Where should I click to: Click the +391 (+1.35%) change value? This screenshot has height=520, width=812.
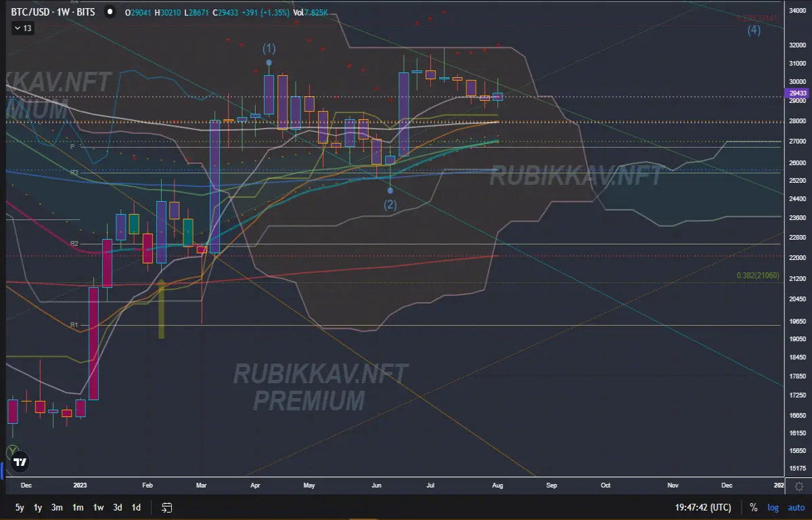click(267, 12)
